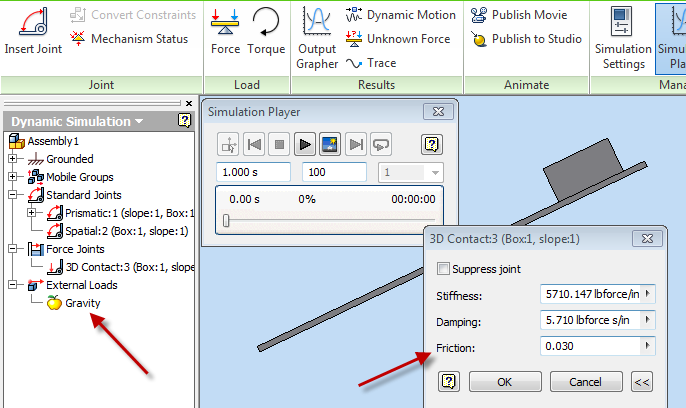Open the Results ribbon panel label

click(376, 84)
